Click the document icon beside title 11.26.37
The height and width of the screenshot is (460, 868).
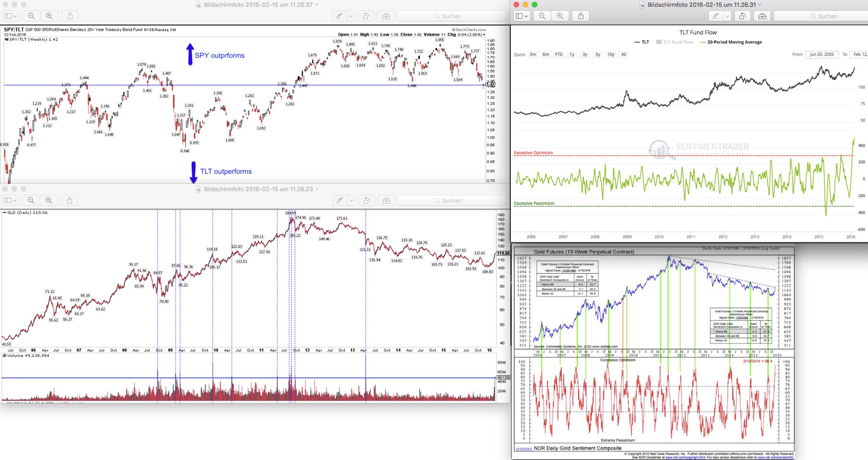[198, 5]
